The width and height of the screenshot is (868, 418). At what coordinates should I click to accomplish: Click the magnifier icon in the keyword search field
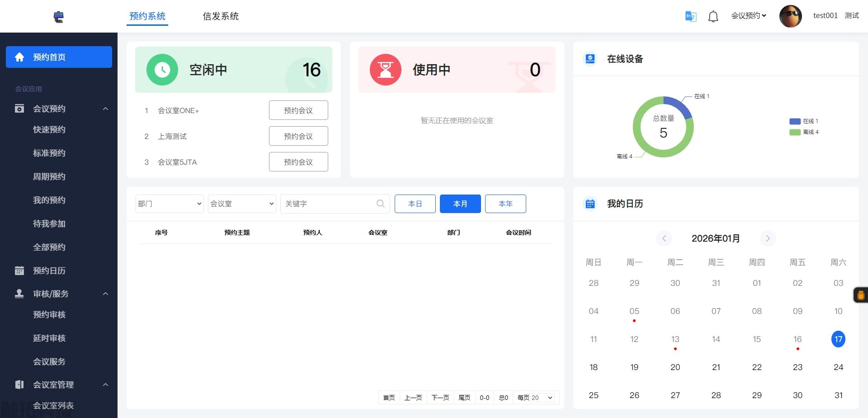tap(380, 204)
